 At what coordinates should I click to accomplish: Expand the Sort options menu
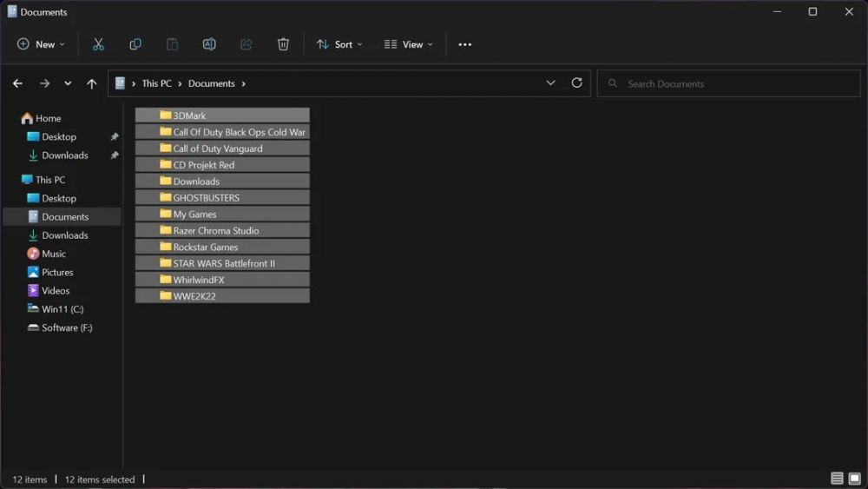click(339, 44)
